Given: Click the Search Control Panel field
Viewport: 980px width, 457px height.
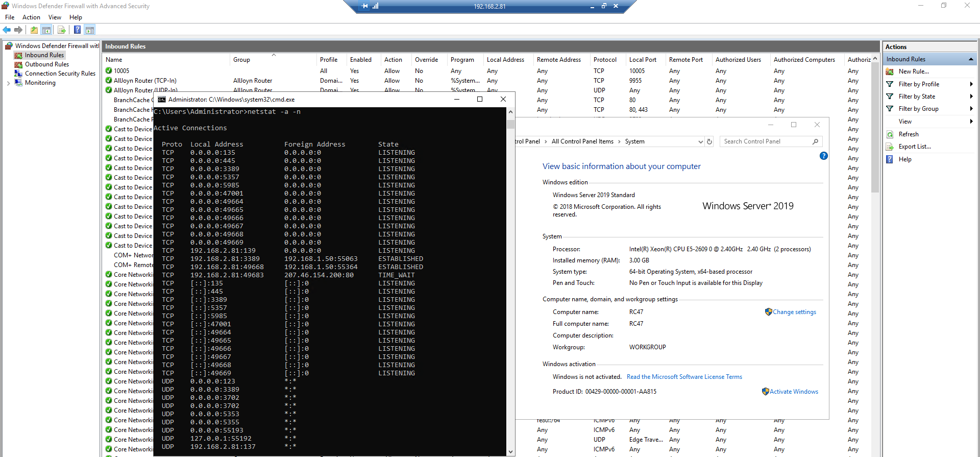Looking at the screenshot, I should coord(766,141).
